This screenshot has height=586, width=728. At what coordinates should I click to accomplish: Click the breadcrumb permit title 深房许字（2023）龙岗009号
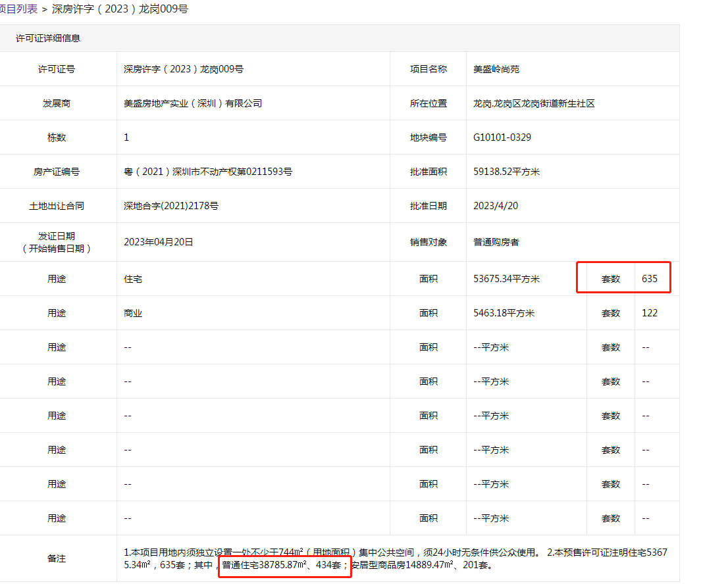pyautogui.click(x=120, y=9)
